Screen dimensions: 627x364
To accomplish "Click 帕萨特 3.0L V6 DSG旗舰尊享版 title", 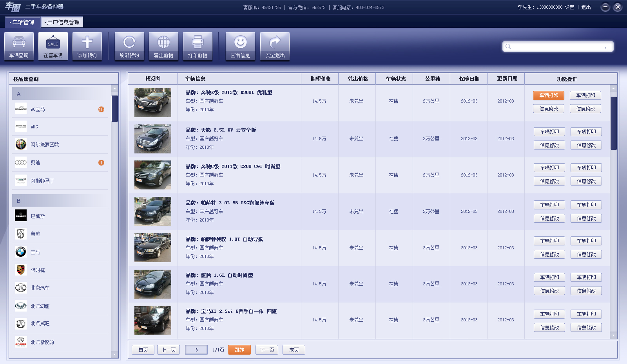I will pos(237,203).
